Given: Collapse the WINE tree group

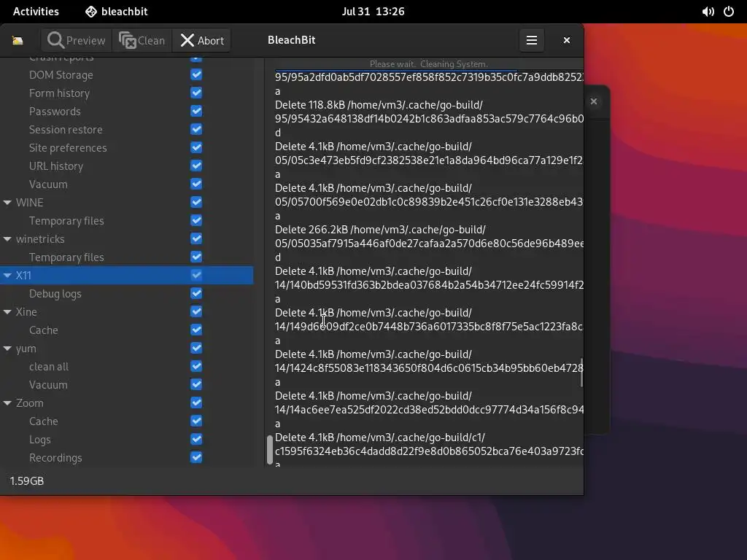Looking at the screenshot, I should pyautogui.click(x=7, y=203).
